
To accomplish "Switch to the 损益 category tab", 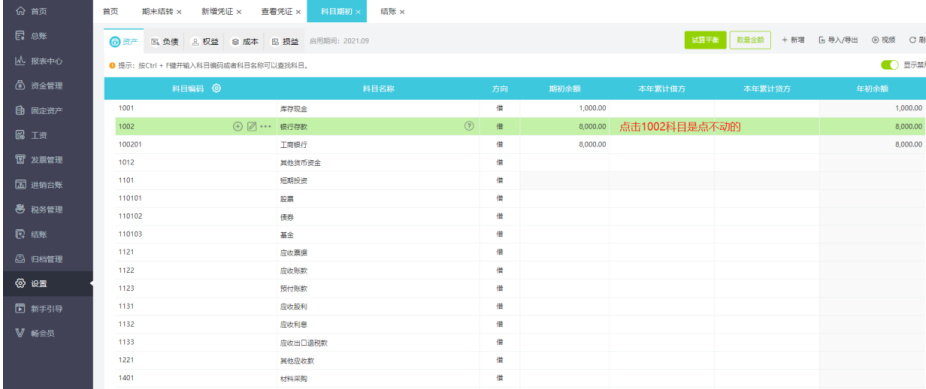I will (285, 42).
